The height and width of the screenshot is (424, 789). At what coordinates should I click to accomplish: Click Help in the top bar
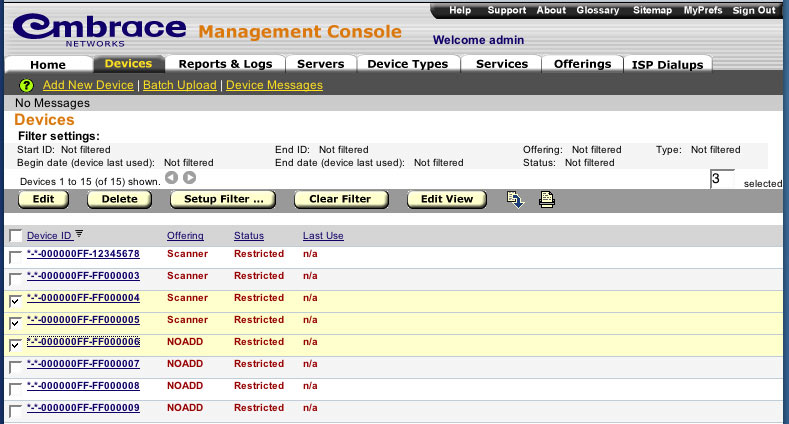[460, 10]
